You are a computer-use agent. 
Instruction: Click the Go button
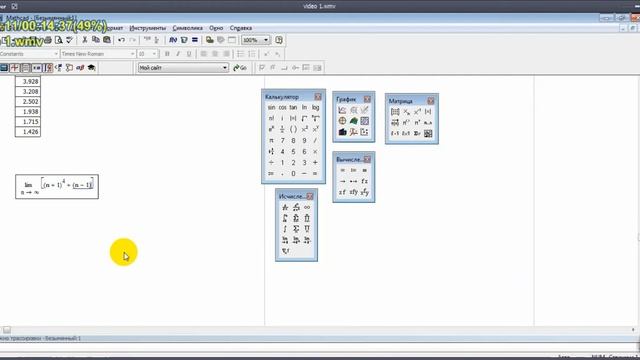click(240, 68)
